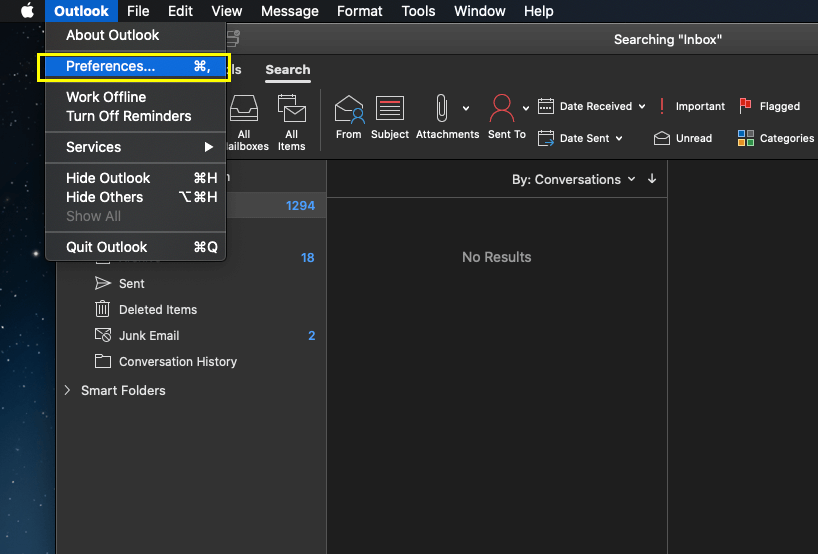Image resolution: width=818 pixels, height=554 pixels.
Task: Switch to the Search tab
Action: point(287,69)
